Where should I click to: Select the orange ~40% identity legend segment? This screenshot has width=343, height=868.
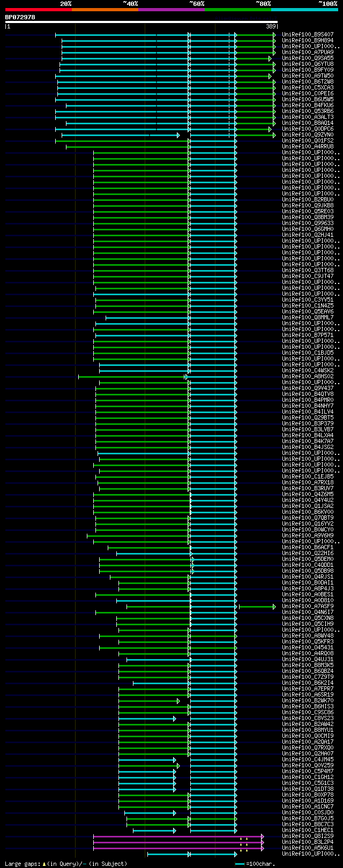[105, 10]
